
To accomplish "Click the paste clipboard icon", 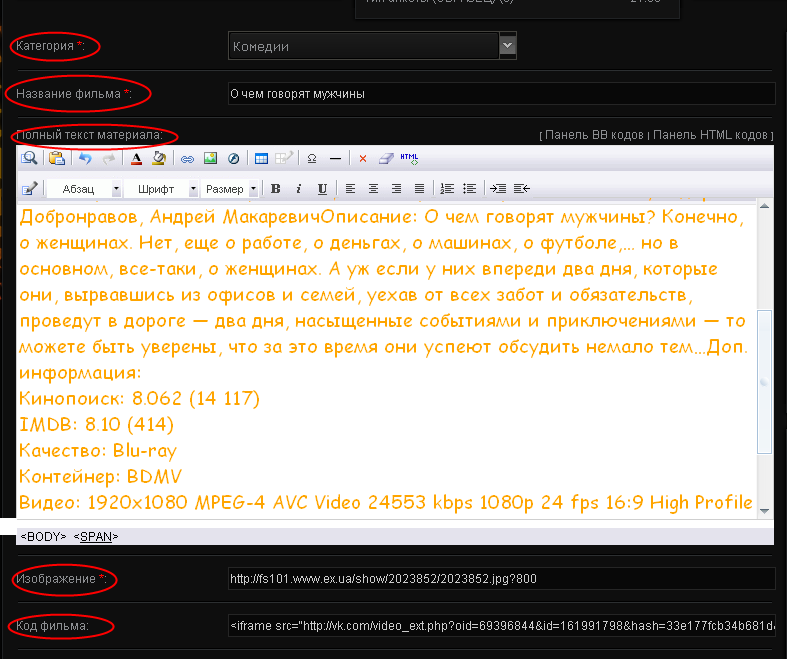I will (57, 159).
